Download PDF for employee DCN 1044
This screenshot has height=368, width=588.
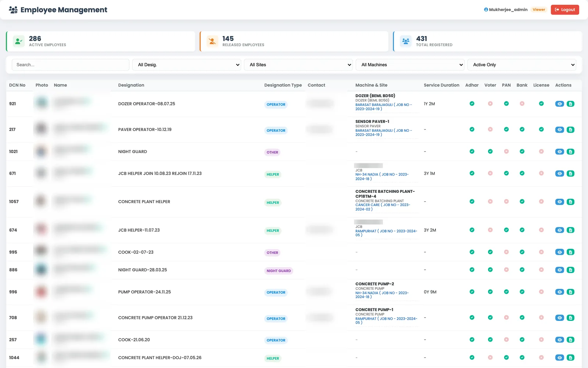570,358
